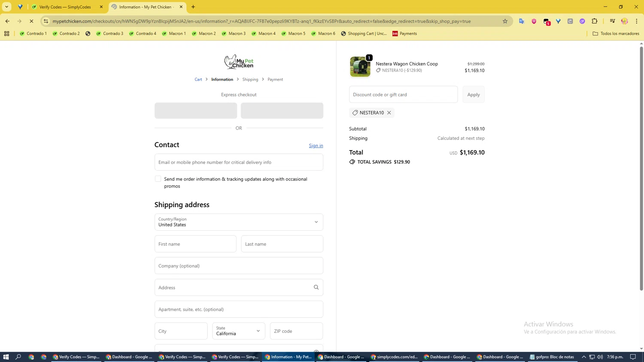Open the Macron 3 bookmark

233,33
